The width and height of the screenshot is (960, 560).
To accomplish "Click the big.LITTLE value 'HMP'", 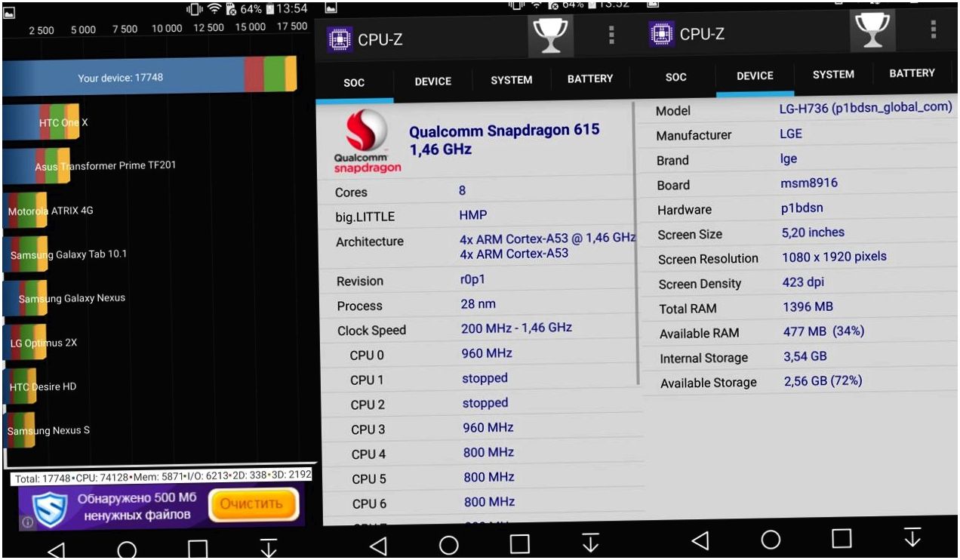I will 473,215.
